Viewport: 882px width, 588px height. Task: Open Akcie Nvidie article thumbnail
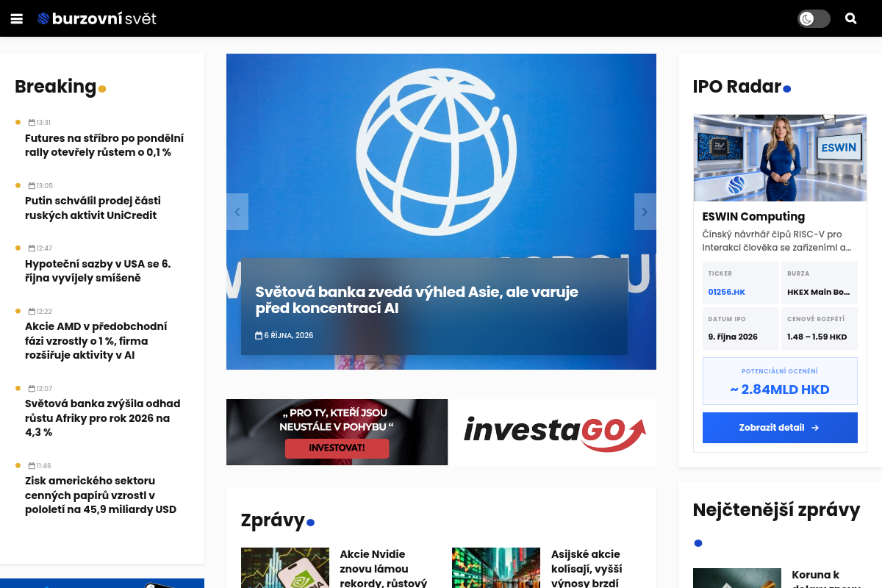285,567
